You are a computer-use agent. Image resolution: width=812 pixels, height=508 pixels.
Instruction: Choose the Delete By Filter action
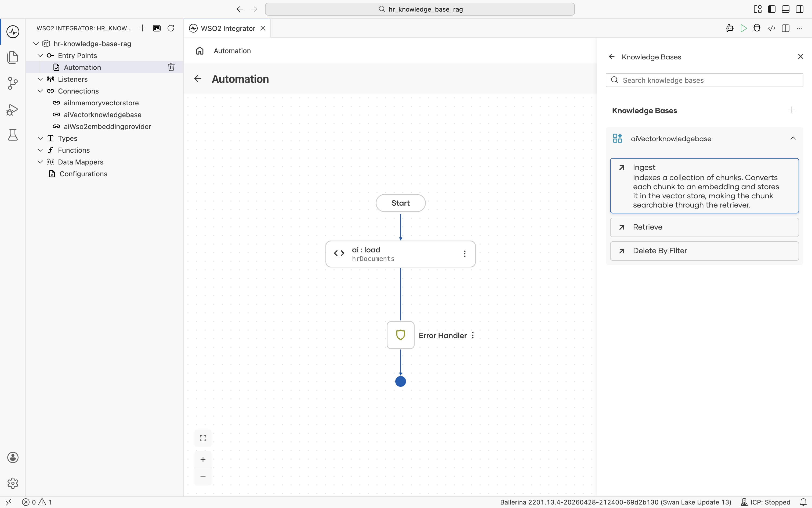tap(704, 251)
